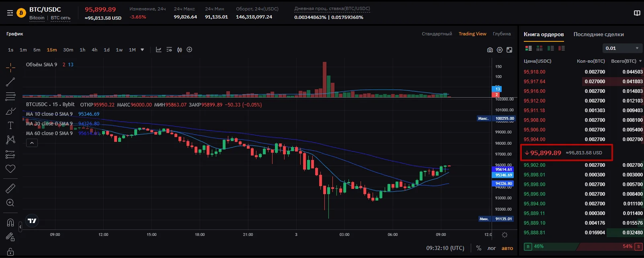Take a chart snapshot with camera icon
This screenshot has width=644, height=258.
pos(490,50)
